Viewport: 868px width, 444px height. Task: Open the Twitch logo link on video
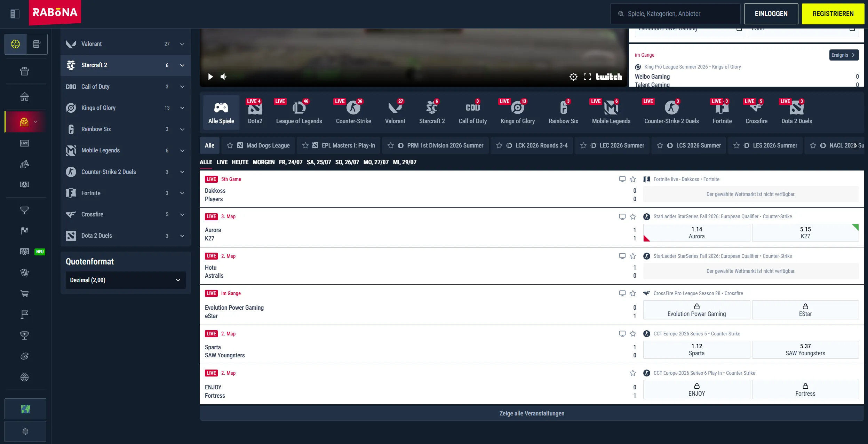(x=609, y=77)
